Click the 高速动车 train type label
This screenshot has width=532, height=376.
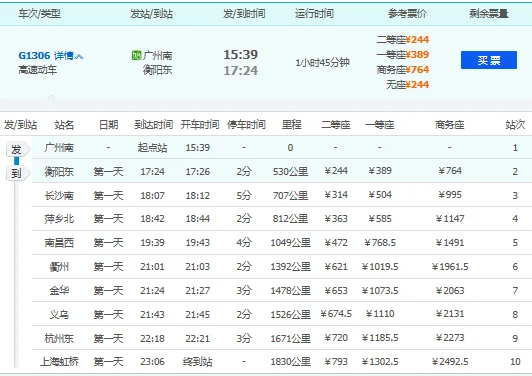tap(38, 70)
